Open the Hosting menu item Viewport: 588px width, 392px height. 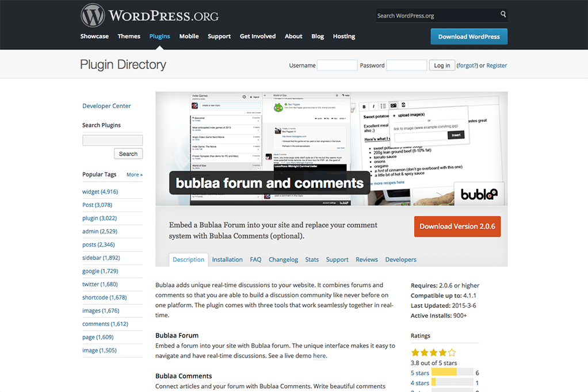(x=344, y=36)
